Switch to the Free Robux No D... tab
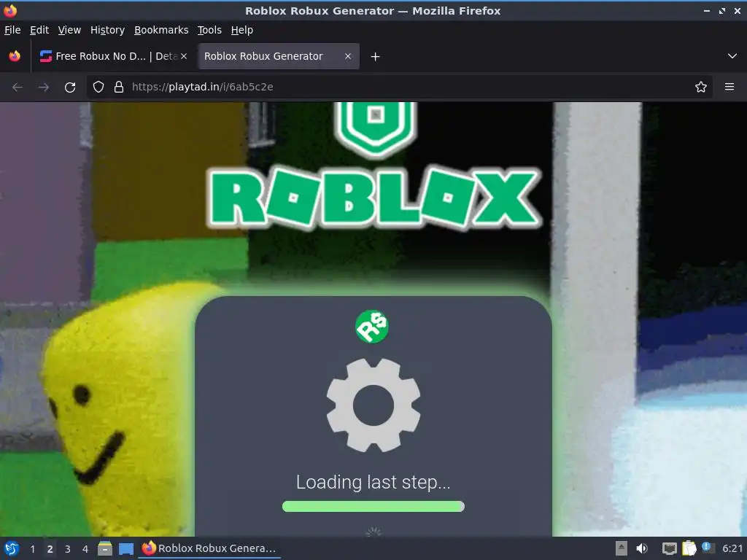The image size is (747, 560). [113, 56]
